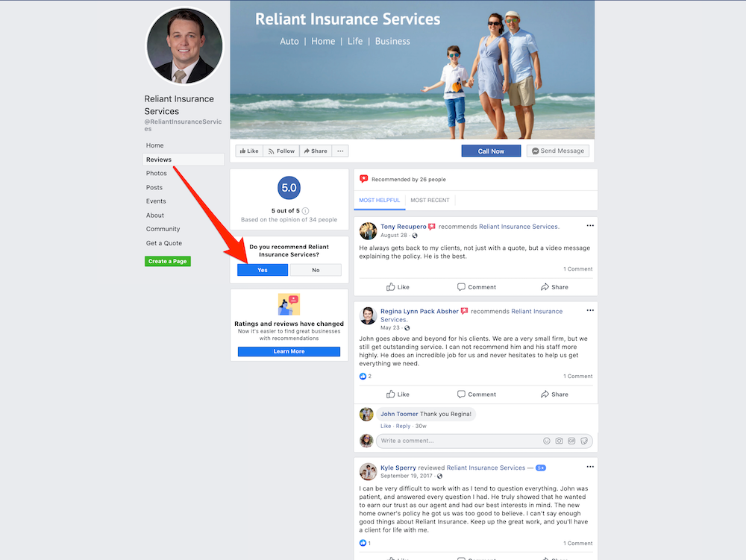The width and height of the screenshot is (746, 560).
Task: Open the About section
Action: (x=155, y=215)
